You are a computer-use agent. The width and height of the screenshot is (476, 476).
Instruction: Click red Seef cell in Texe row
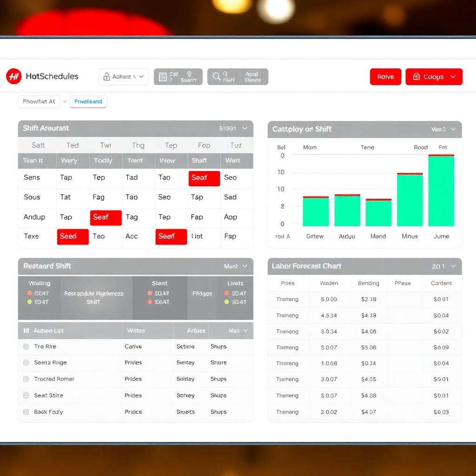coord(171,237)
